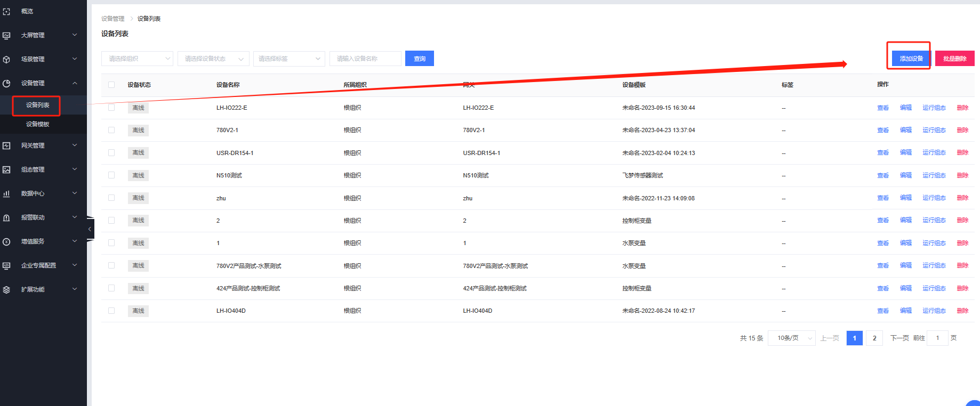The width and height of the screenshot is (980, 406).
Task: Check the box for device LH-IO222-E
Action: tap(111, 108)
